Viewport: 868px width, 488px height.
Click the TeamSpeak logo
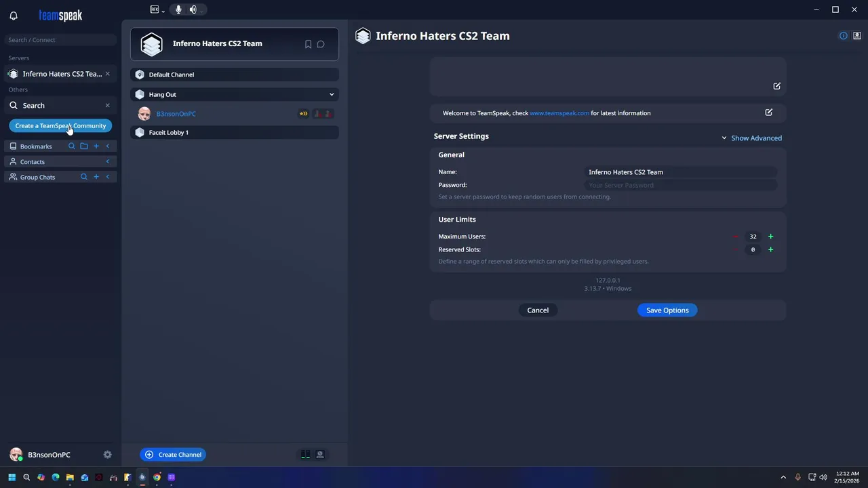pyautogui.click(x=60, y=16)
